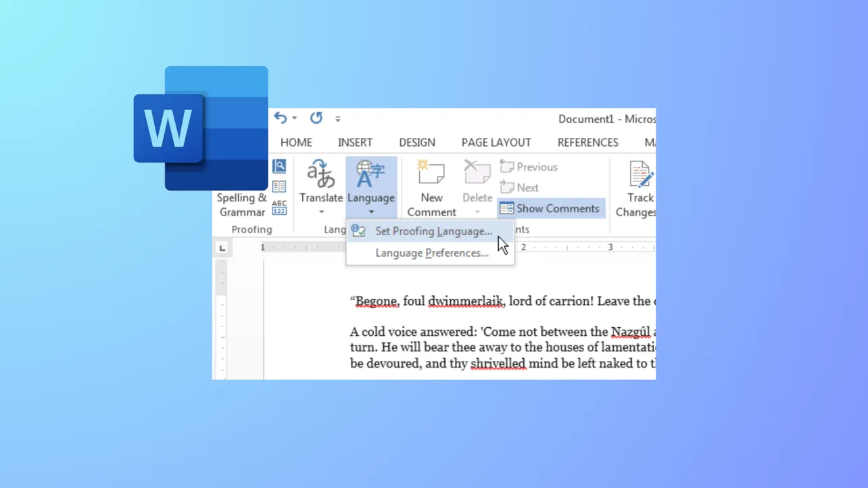Open Language Preferences

(x=432, y=252)
